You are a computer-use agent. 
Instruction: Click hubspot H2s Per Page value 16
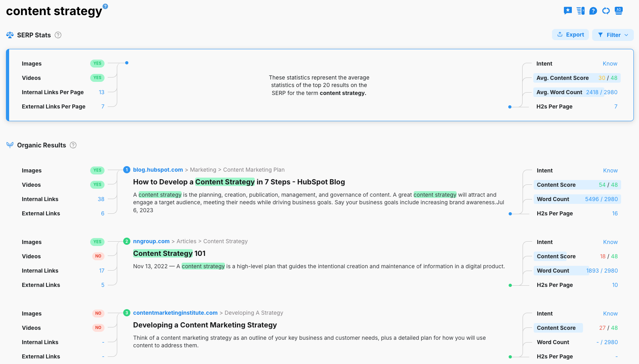[615, 213]
